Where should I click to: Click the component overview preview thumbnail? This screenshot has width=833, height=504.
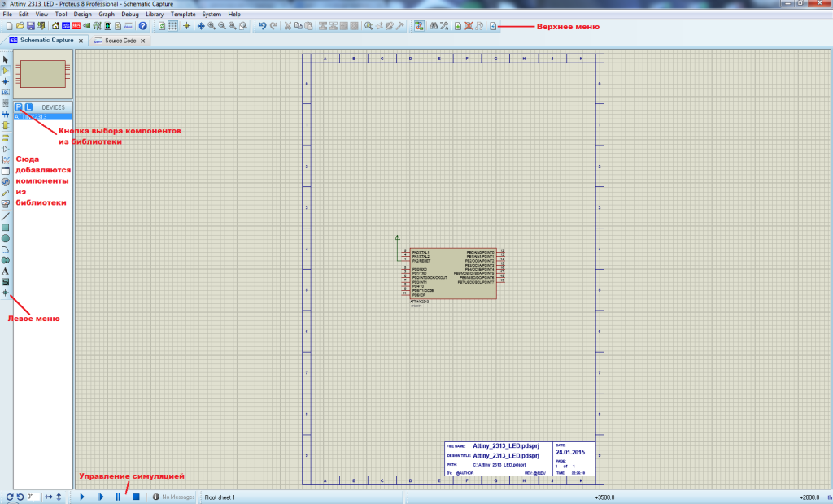(42, 74)
